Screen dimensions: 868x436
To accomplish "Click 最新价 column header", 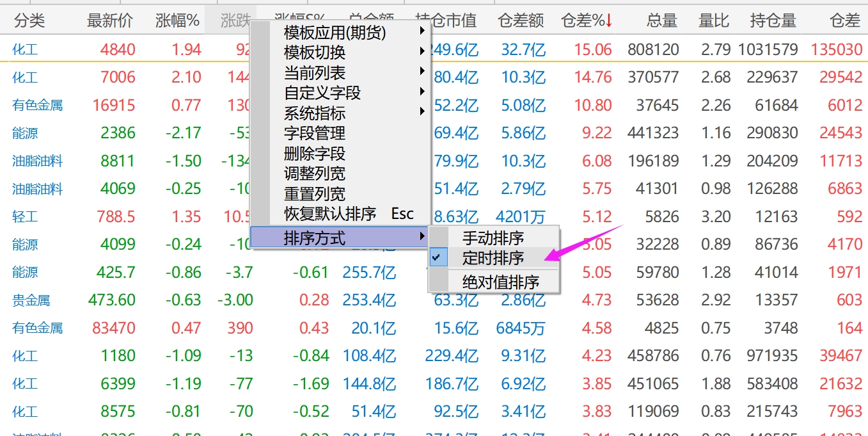I will [110, 21].
